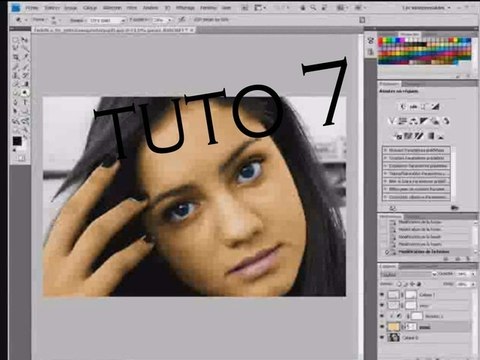Open the Affichage menu
This screenshot has width=480, height=360.
click(185, 7)
